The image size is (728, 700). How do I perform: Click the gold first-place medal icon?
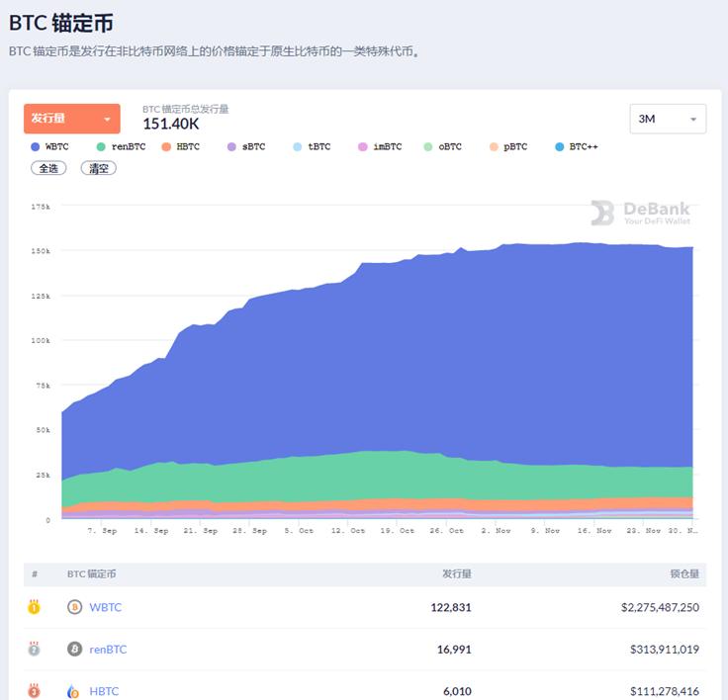coord(34,607)
